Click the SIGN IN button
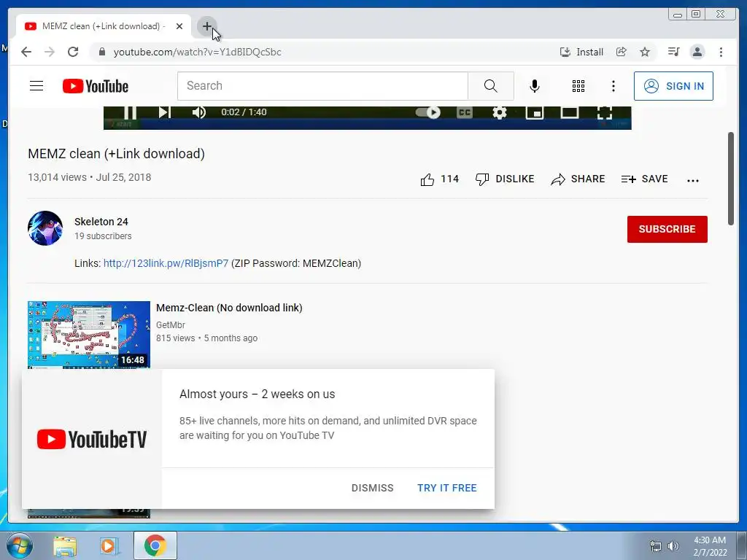747x560 pixels. [673, 86]
